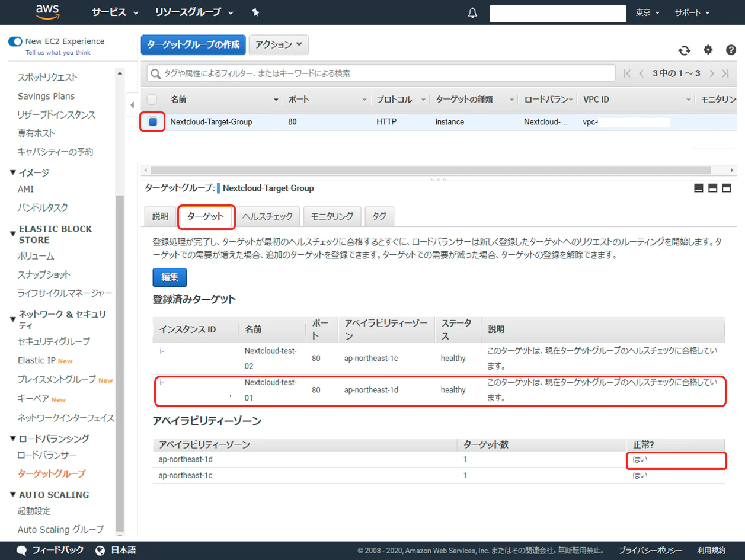Open Tell us what you think link

coord(58,52)
